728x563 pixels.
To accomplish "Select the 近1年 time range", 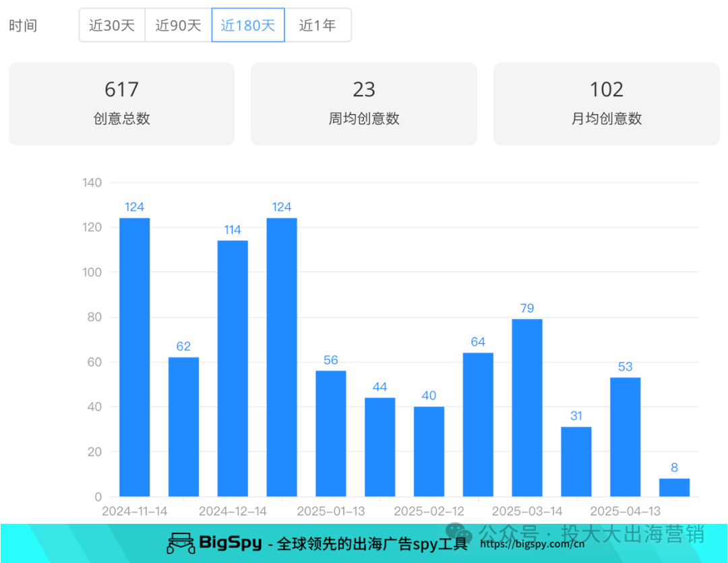I will coord(318,25).
